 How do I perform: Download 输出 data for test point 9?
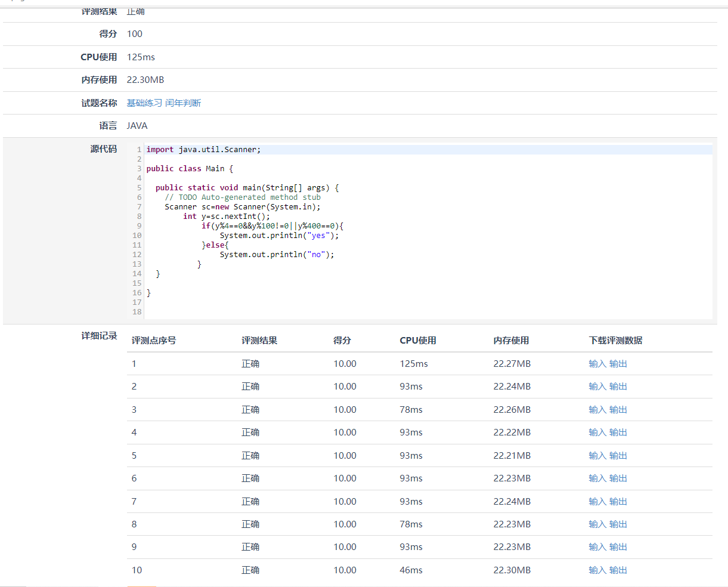point(618,547)
